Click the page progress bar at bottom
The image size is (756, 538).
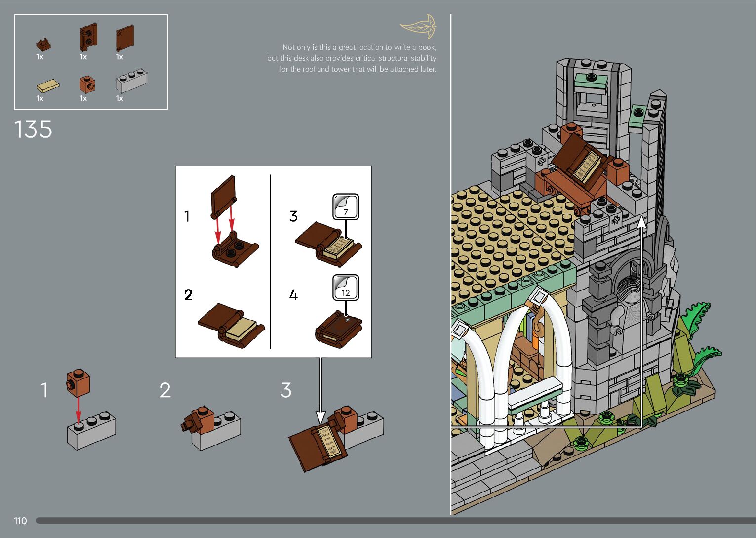click(x=395, y=520)
